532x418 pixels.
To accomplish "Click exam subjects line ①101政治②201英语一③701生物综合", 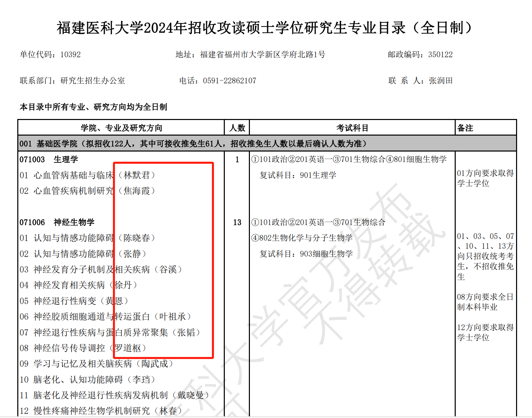I will click(x=318, y=222).
